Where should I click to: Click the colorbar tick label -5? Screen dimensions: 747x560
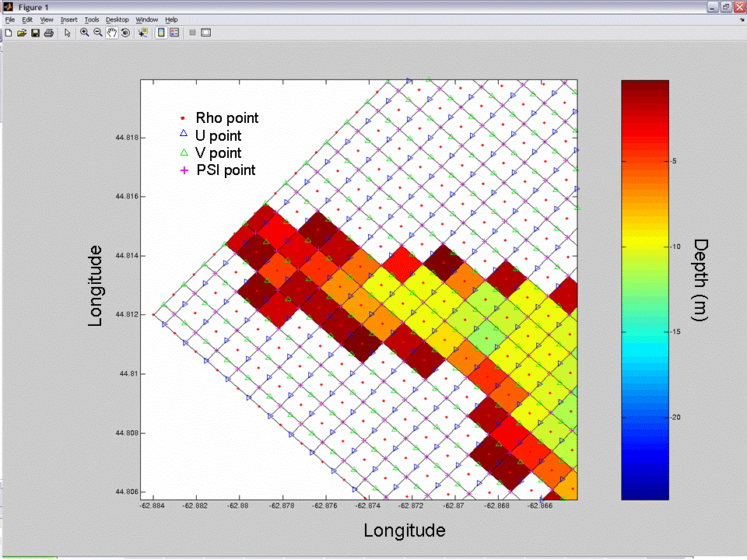(674, 161)
